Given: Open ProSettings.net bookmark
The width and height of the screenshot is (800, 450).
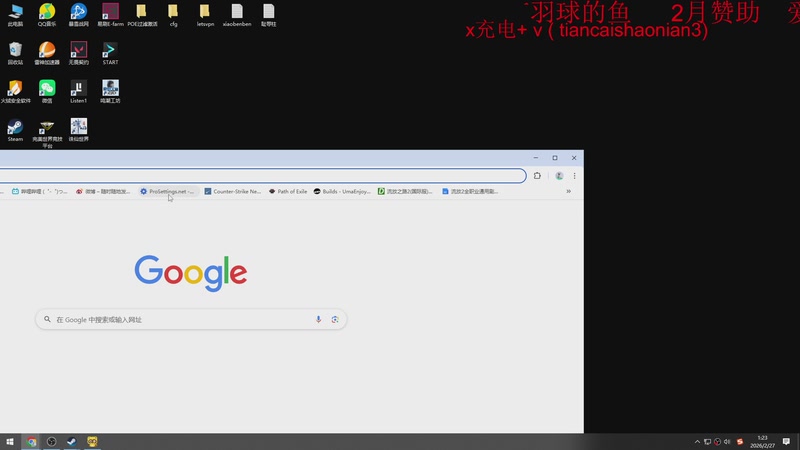Looking at the screenshot, I should 167,191.
